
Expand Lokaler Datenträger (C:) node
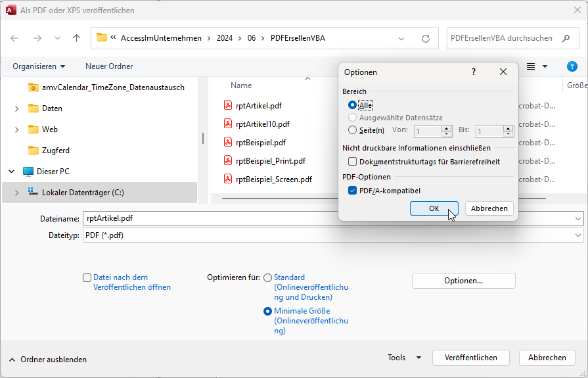coord(16,193)
